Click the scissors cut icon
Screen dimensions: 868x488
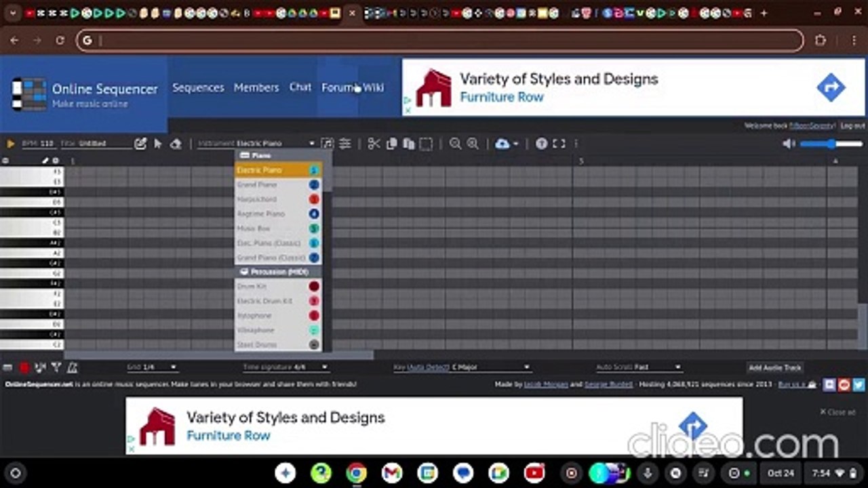374,144
